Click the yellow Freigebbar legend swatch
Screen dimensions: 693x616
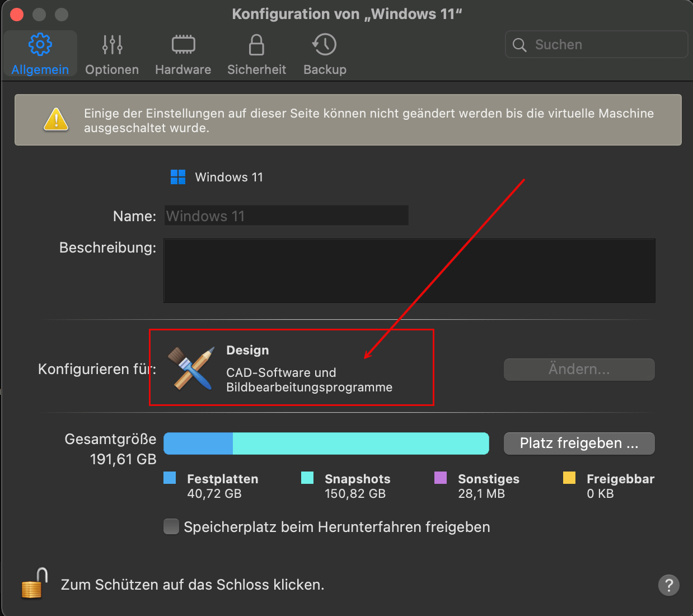569,478
